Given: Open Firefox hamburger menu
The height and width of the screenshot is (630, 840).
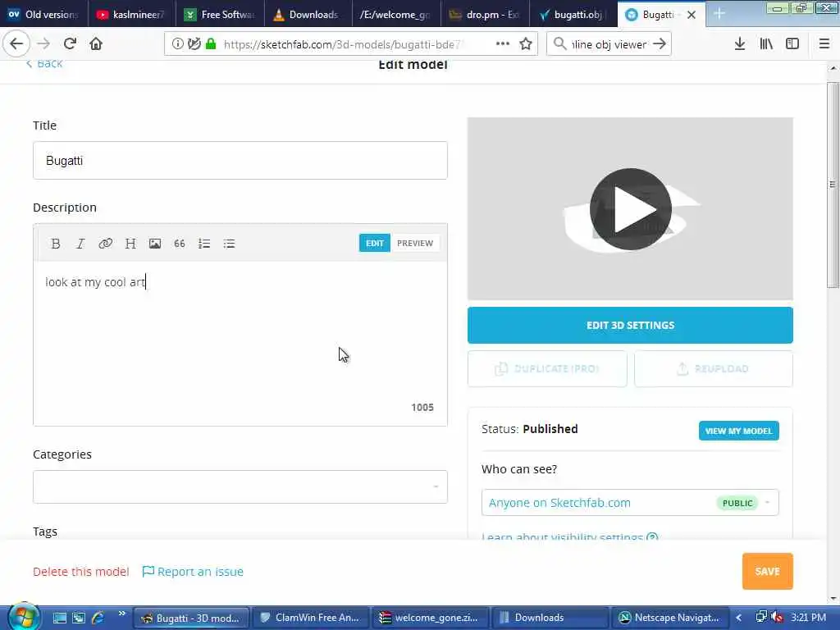Looking at the screenshot, I should 824,44.
